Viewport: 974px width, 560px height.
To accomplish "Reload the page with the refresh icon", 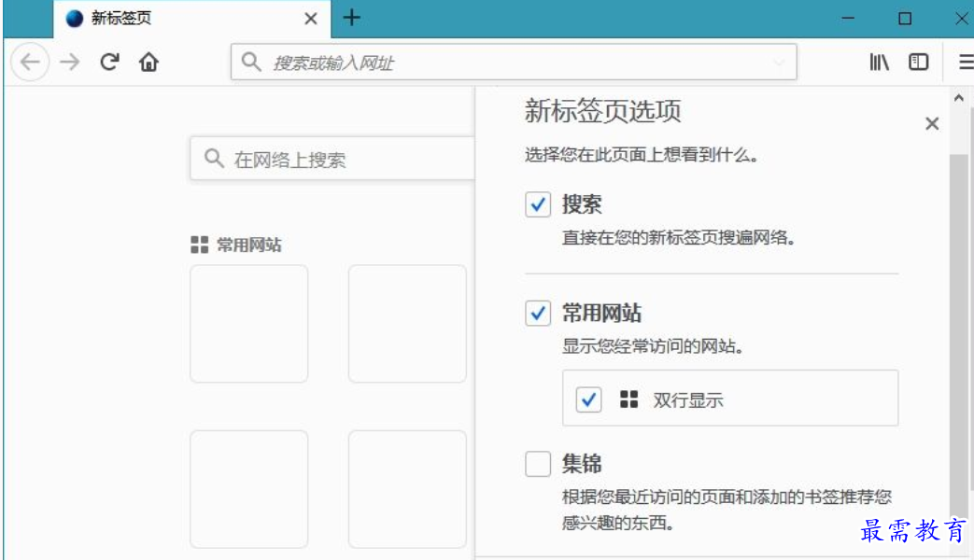I will click(109, 62).
